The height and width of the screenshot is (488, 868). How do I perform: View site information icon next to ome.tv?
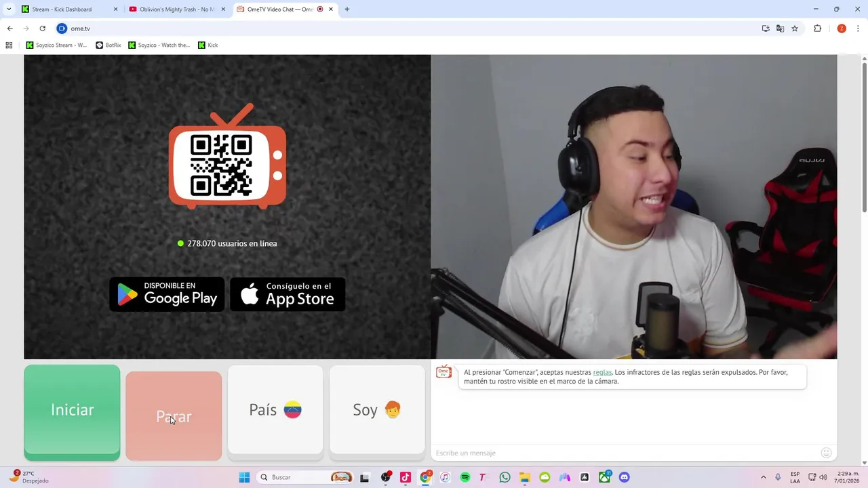(62, 28)
